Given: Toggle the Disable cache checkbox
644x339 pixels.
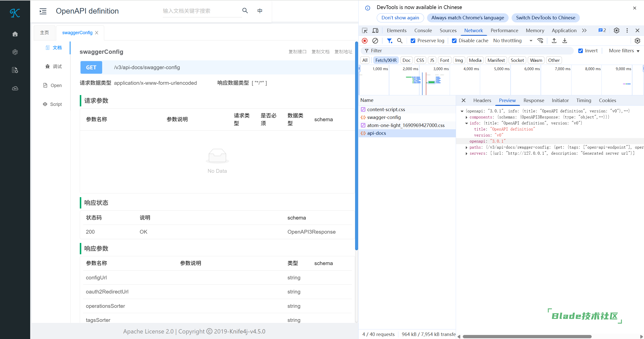Looking at the screenshot, I should tap(454, 41).
